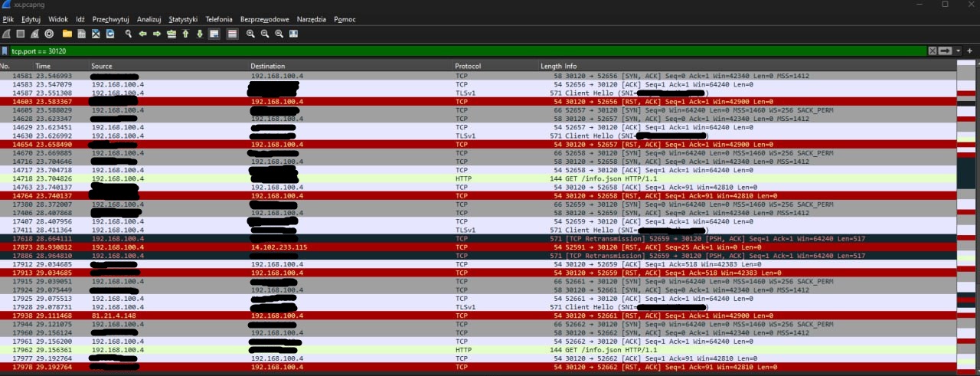Click the zoom in magnifier icon
Image resolution: width=980 pixels, height=376 pixels.
250,34
